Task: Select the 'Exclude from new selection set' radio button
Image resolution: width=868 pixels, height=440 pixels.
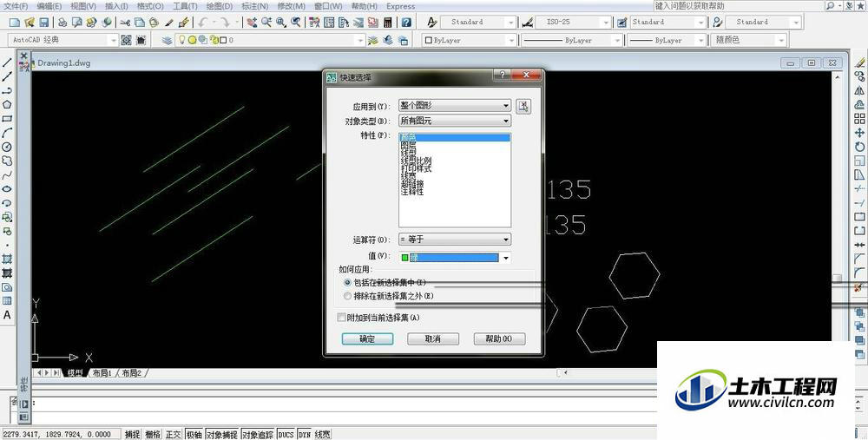Action: (348, 296)
